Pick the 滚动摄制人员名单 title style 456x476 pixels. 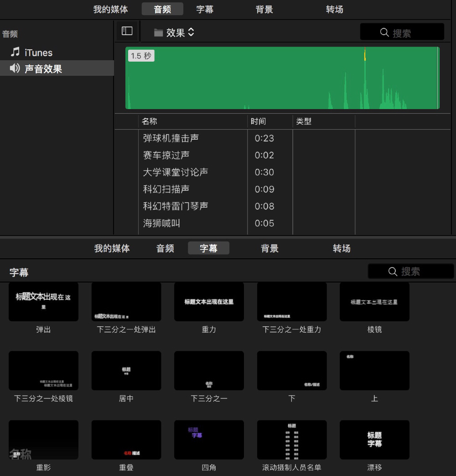292,440
